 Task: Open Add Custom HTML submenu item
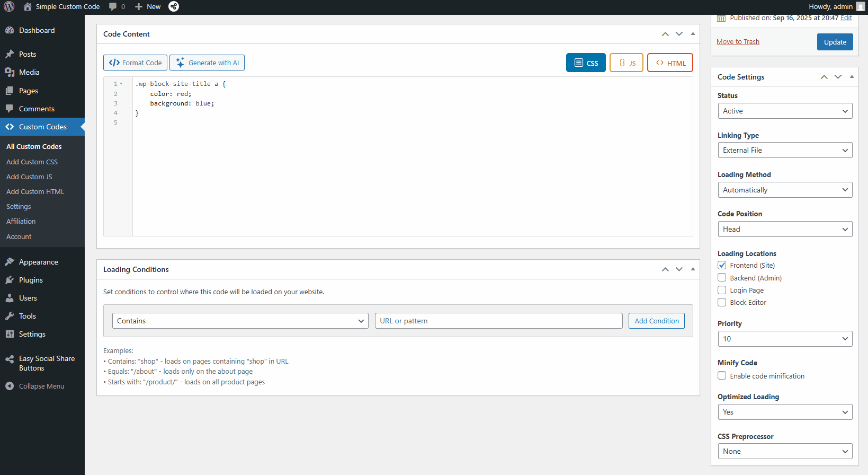[x=35, y=191]
